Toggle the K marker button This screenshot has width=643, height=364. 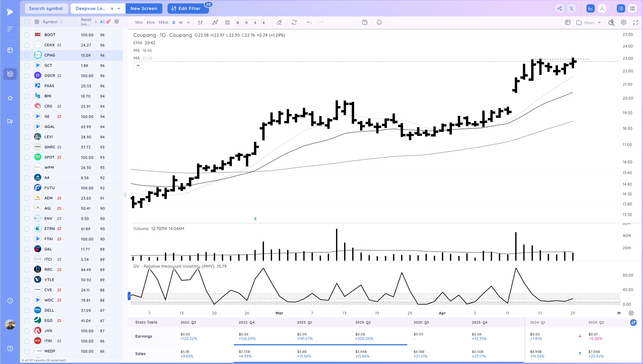pos(264,23)
